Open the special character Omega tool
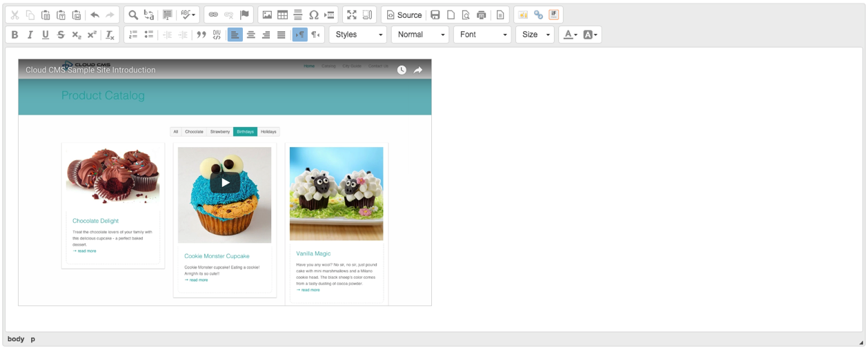The width and height of the screenshot is (868, 350). coord(314,14)
